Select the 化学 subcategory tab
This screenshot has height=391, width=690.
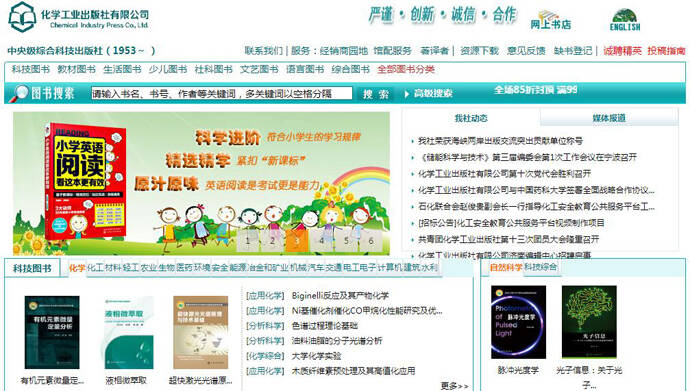coord(77,267)
